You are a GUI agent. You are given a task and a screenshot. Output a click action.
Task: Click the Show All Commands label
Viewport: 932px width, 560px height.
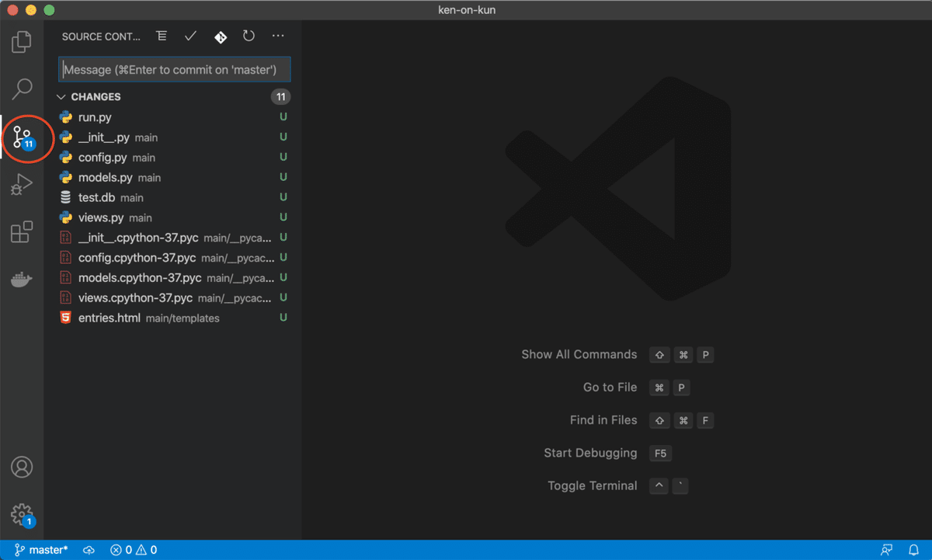(579, 355)
